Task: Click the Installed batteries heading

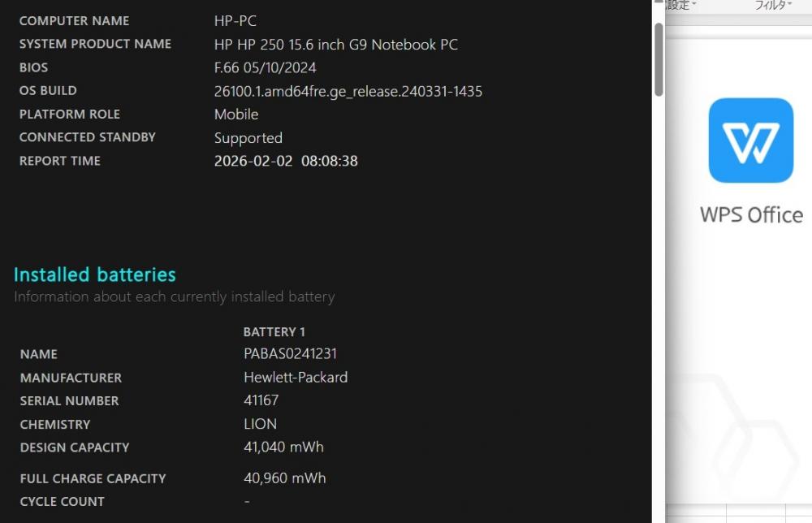Action: pyautogui.click(x=95, y=274)
